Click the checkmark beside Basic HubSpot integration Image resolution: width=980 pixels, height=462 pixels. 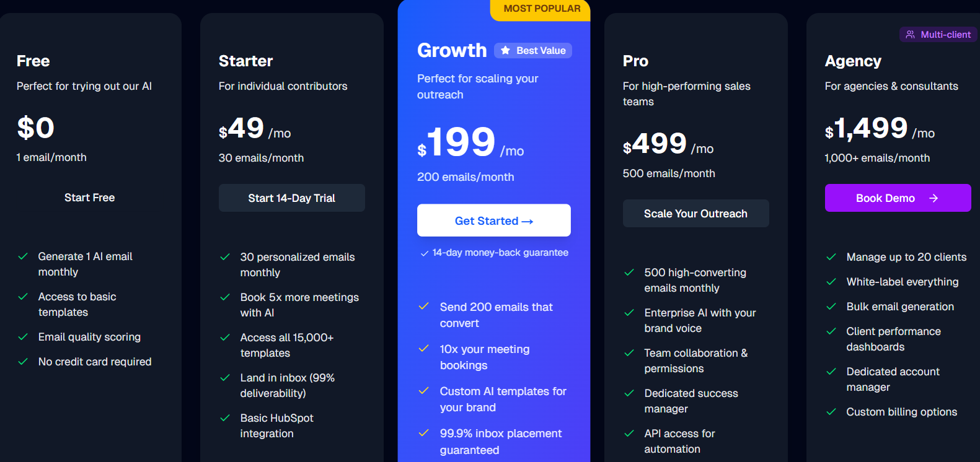(x=224, y=418)
